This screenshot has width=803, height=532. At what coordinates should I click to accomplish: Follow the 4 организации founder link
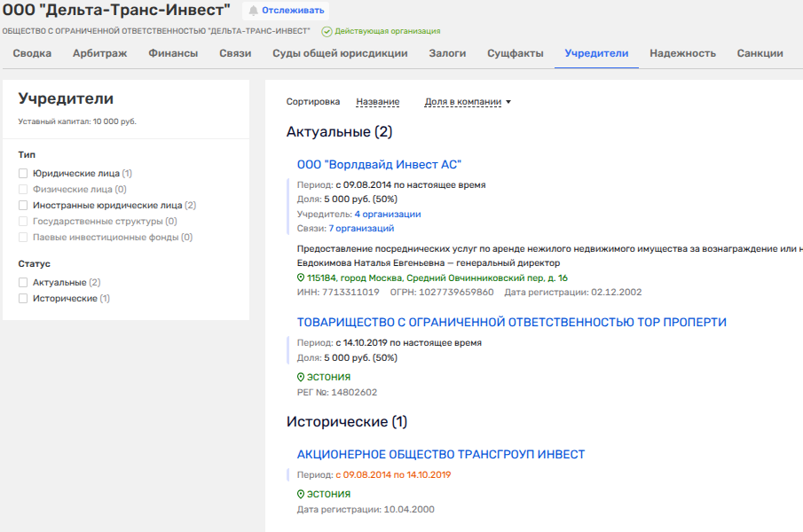[x=387, y=214]
